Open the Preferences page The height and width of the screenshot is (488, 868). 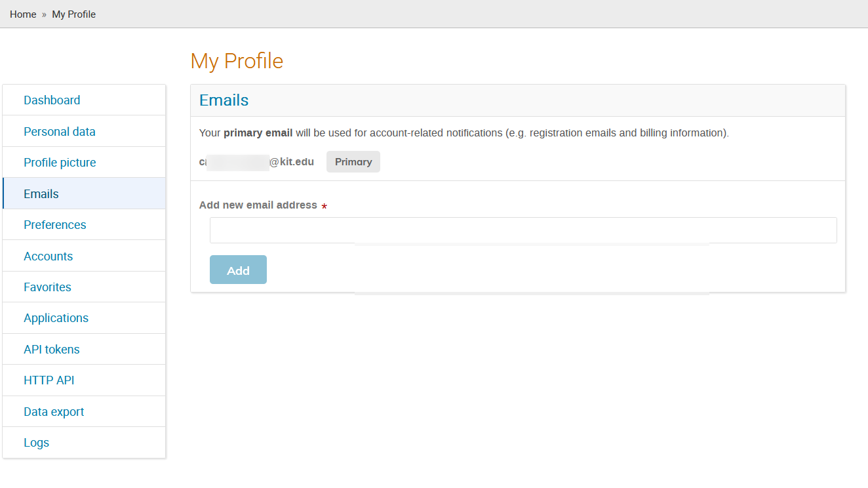point(84,225)
